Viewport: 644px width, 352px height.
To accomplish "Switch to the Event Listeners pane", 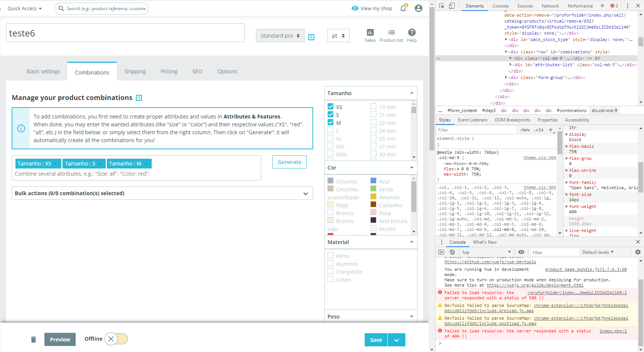I will click(472, 120).
